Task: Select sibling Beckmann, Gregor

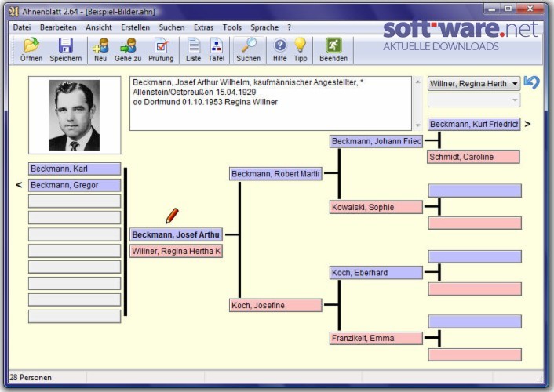Action: pos(75,185)
